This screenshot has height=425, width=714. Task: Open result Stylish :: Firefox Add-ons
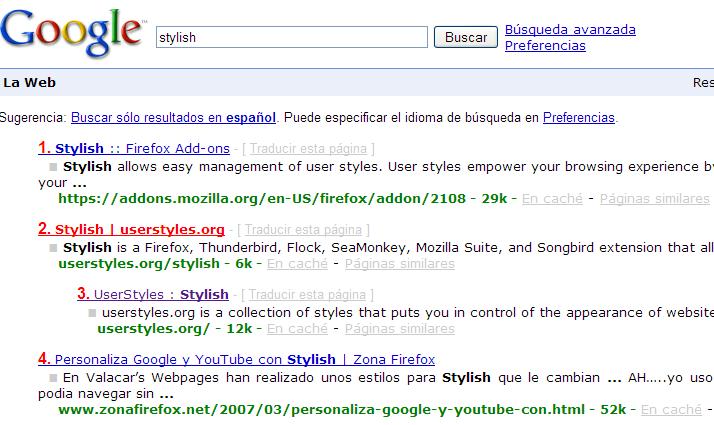(x=134, y=148)
